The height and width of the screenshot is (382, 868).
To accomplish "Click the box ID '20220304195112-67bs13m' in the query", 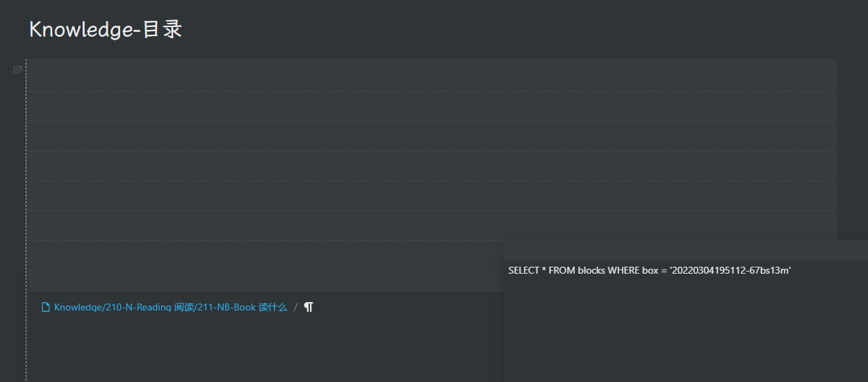I will [729, 270].
